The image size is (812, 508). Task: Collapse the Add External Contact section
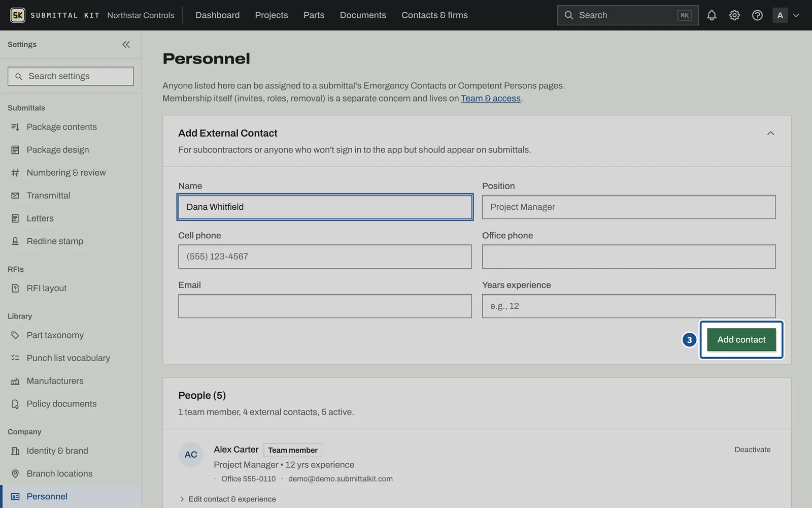point(770,133)
